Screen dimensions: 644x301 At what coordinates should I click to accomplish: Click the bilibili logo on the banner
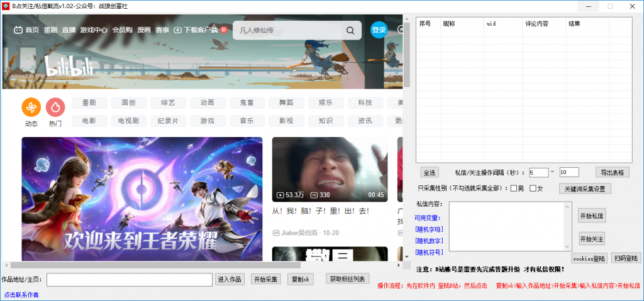[x=68, y=67]
